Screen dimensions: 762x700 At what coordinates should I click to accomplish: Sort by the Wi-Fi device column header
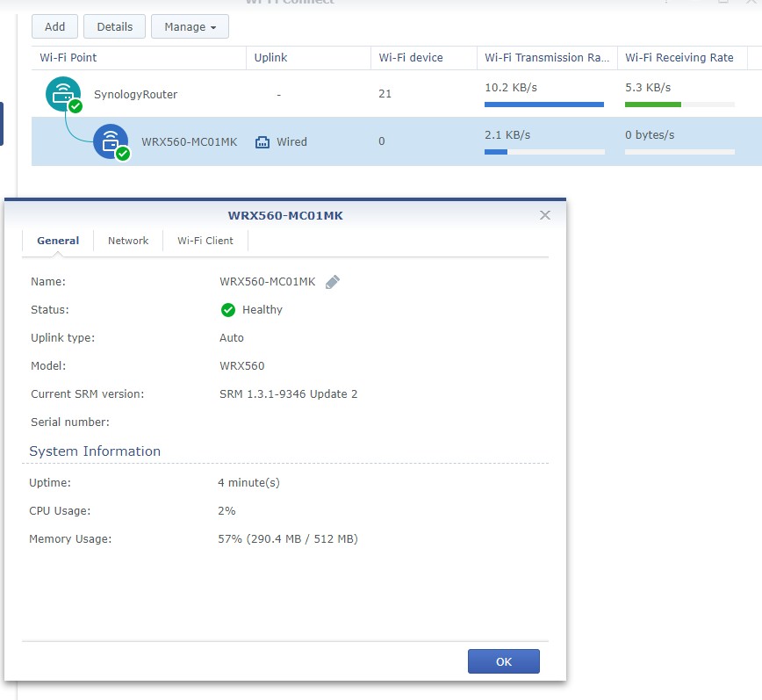(424, 58)
